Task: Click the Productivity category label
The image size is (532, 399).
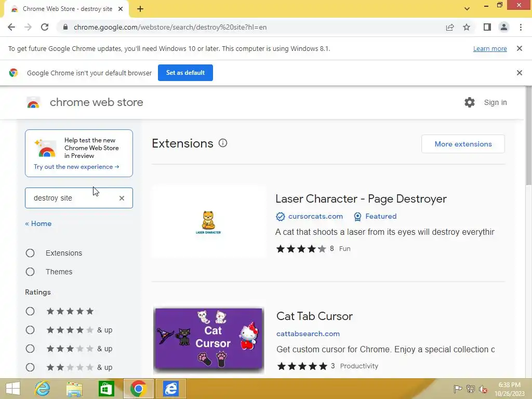Action: pyautogui.click(x=360, y=366)
